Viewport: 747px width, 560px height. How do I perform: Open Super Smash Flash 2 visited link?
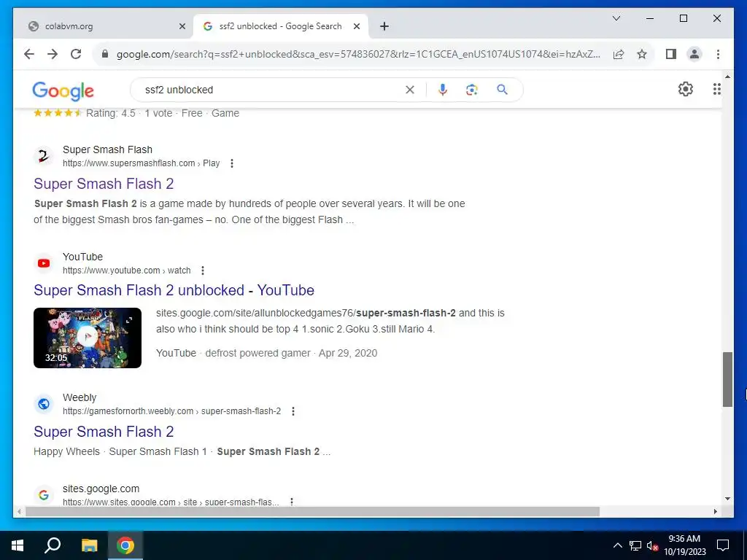click(104, 184)
